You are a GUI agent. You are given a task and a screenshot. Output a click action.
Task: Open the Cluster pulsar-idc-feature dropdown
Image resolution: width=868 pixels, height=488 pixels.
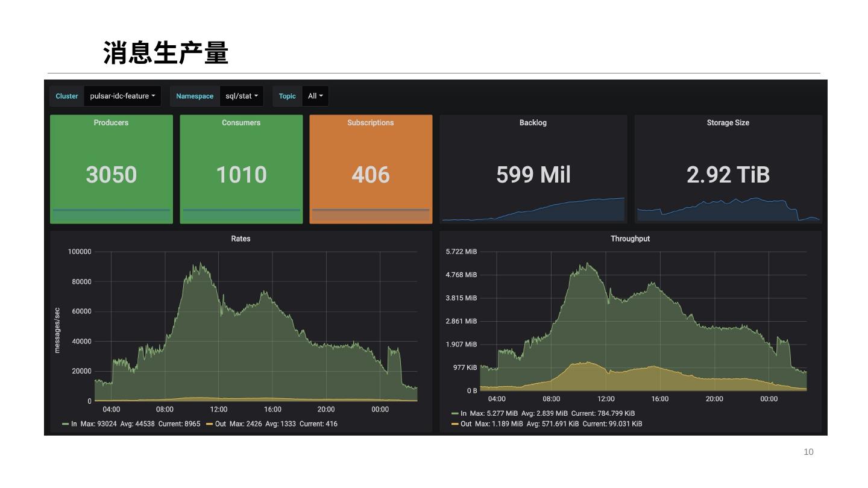coord(122,96)
